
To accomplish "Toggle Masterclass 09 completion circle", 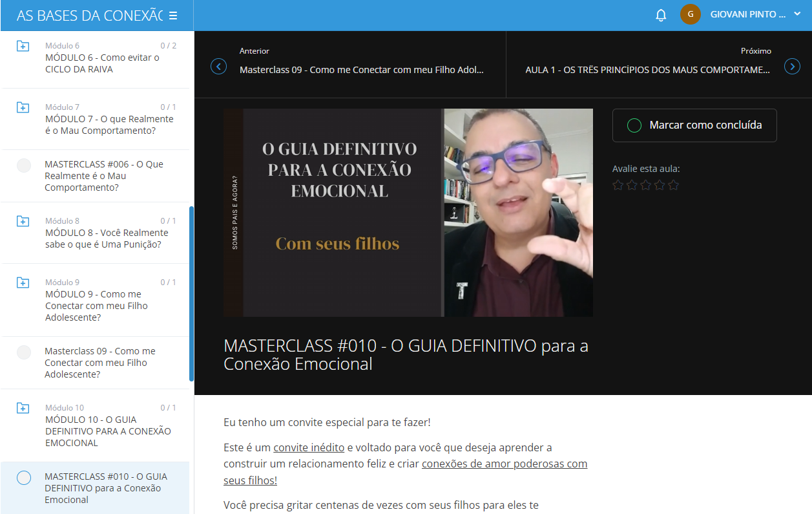I will pyautogui.click(x=24, y=352).
